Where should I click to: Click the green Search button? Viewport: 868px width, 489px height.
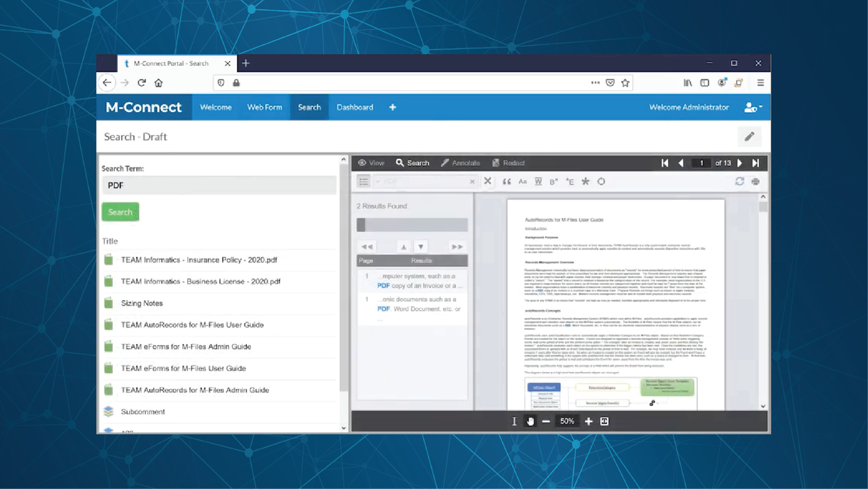point(120,212)
